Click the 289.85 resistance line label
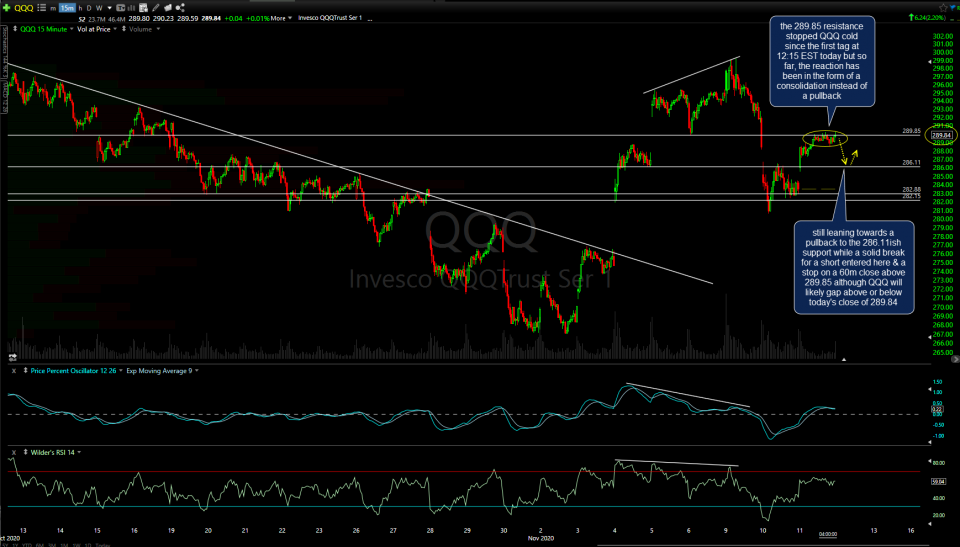 [911, 131]
